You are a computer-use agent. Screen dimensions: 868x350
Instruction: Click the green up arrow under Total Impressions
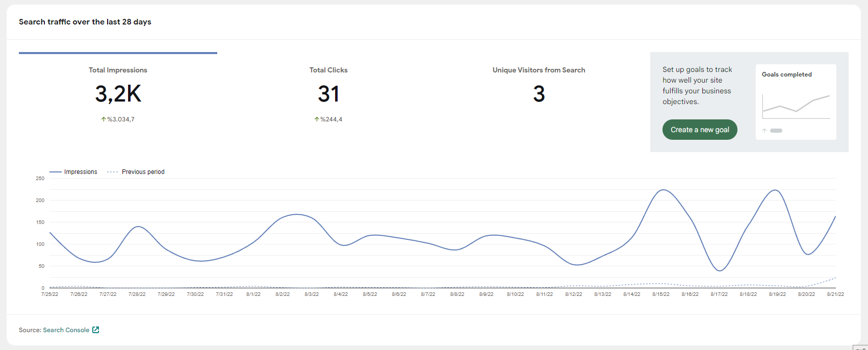point(104,119)
